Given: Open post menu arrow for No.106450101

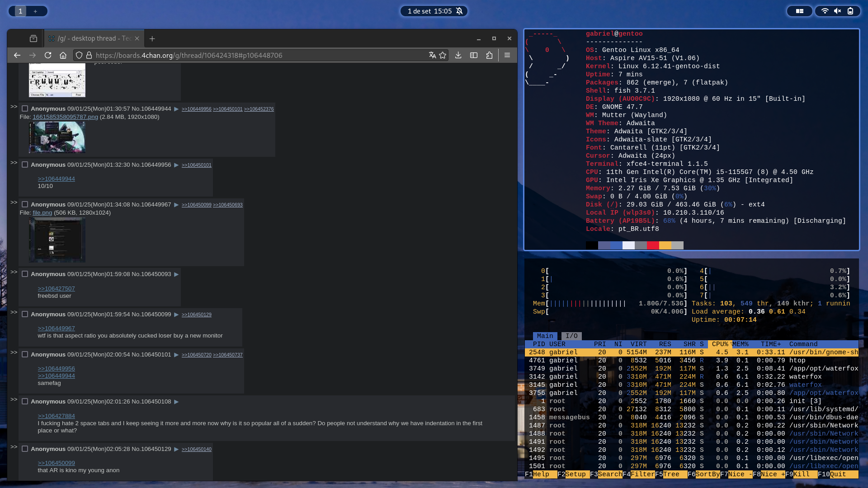Looking at the screenshot, I should (x=176, y=355).
